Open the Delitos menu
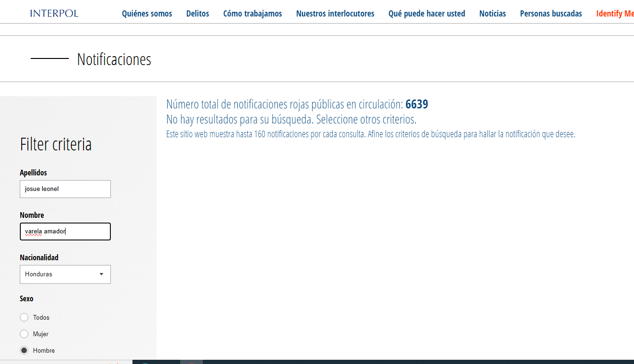Screen dimensions: 634x364 [x=198, y=14]
